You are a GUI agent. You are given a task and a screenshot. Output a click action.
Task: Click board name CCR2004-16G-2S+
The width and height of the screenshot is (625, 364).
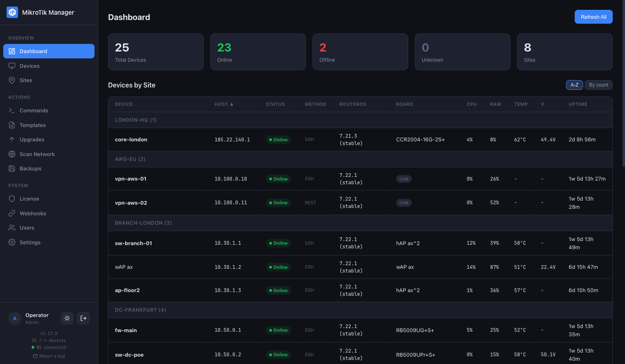coord(420,140)
